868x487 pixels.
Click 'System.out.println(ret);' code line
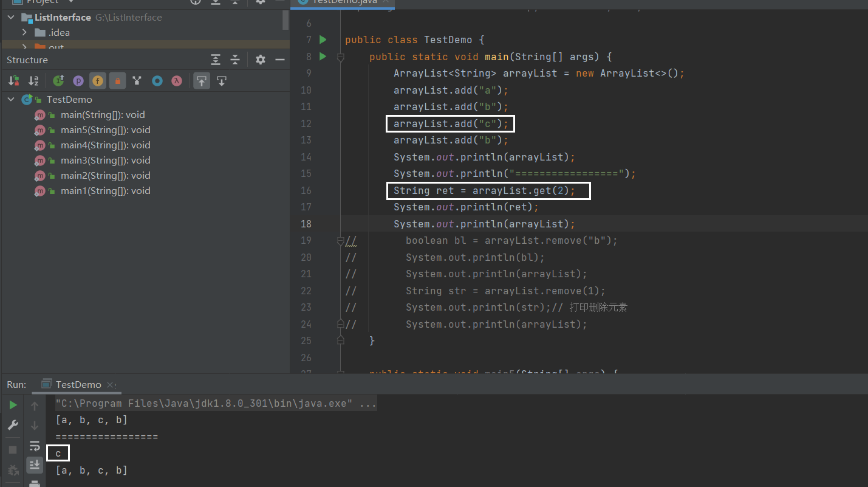(466, 207)
